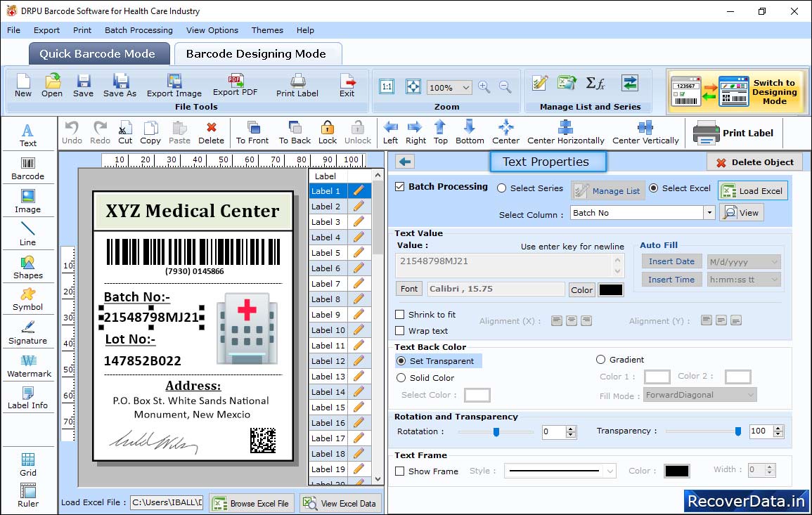Click Browse Excel File button

click(x=252, y=503)
